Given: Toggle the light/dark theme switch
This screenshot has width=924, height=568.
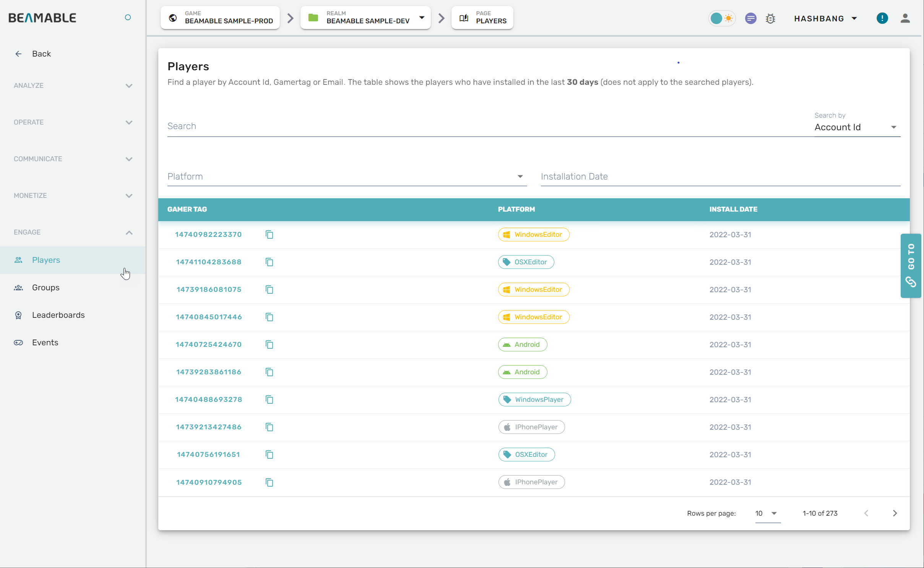Looking at the screenshot, I should click(722, 18).
